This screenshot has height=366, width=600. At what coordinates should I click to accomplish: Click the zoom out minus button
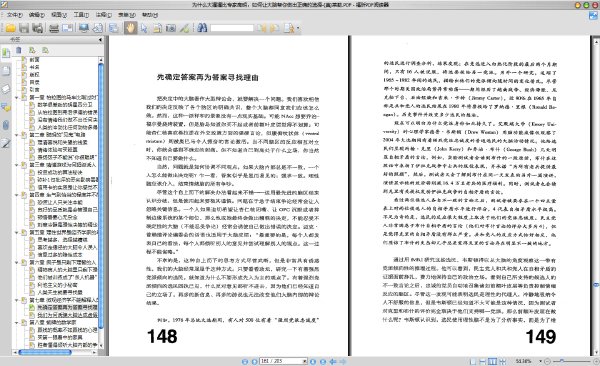pyautogui.click(x=547, y=361)
